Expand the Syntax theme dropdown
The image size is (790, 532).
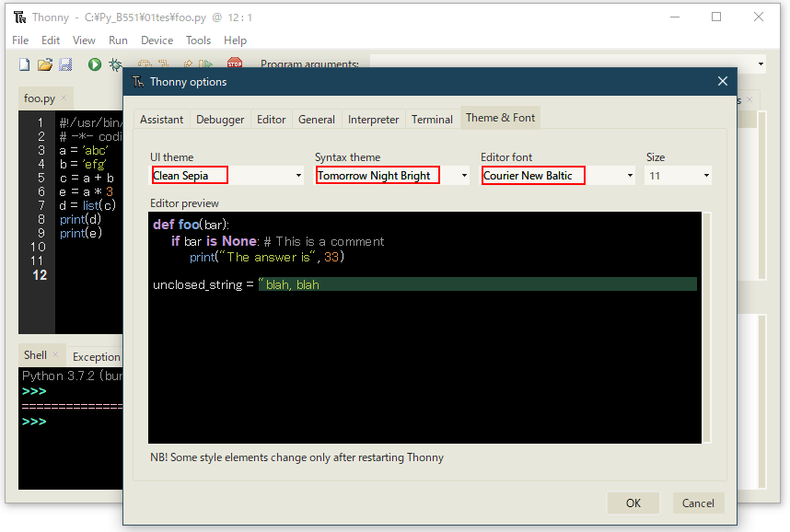coord(465,175)
